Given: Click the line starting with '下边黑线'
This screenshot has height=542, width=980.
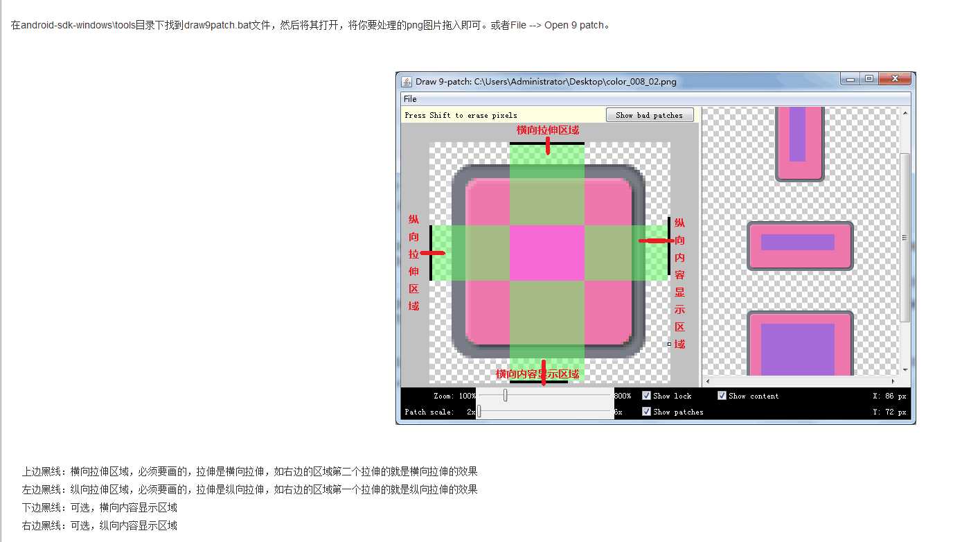Looking at the screenshot, I should [100, 507].
